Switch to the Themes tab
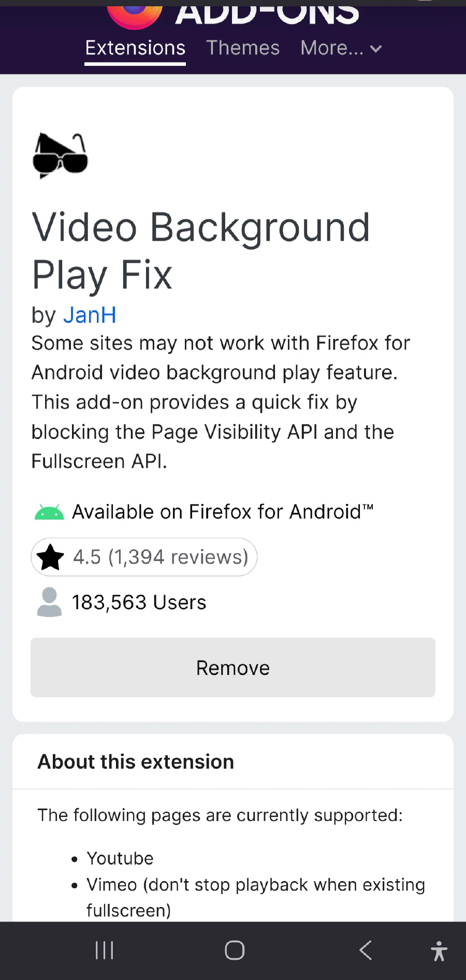This screenshot has height=980, width=466. click(x=243, y=48)
